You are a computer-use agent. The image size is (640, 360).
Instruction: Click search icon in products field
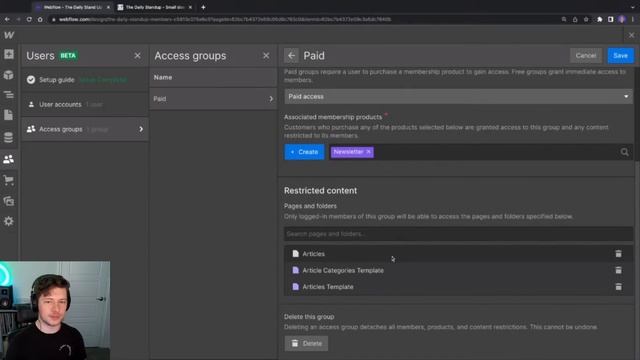624,152
